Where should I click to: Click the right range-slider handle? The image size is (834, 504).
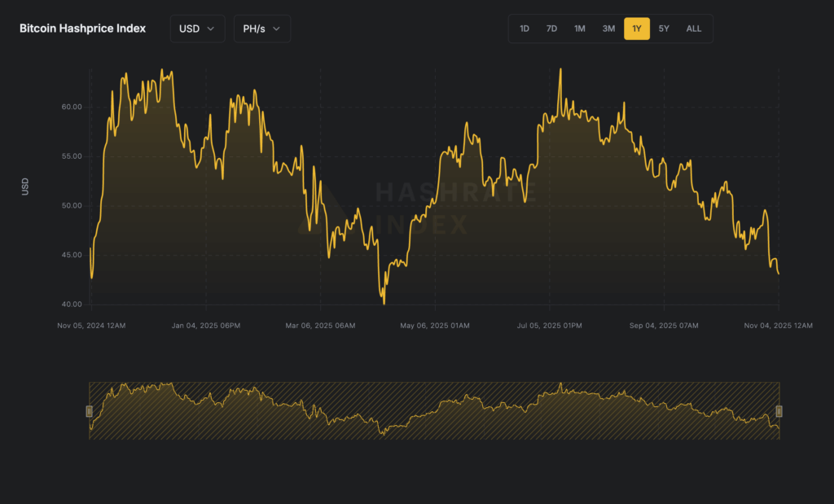(x=779, y=411)
